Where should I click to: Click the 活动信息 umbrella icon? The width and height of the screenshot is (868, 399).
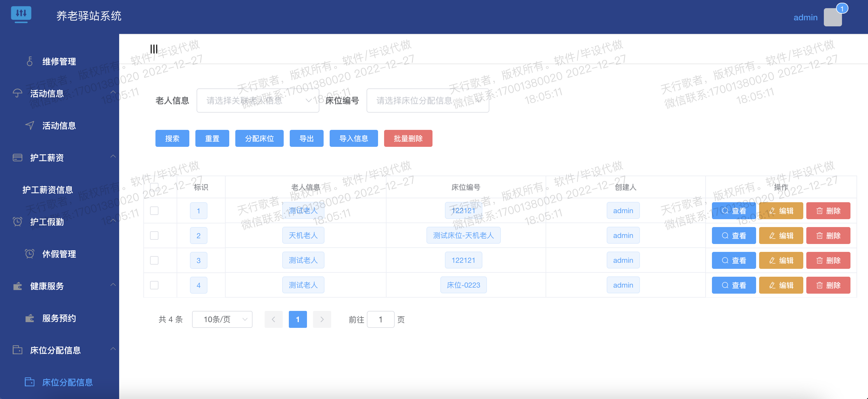[x=17, y=93]
